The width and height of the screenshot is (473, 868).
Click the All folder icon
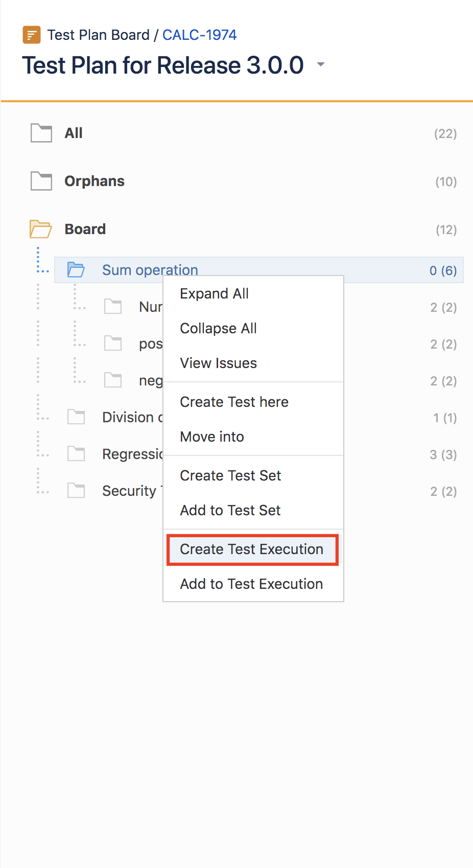(x=41, y=133)
